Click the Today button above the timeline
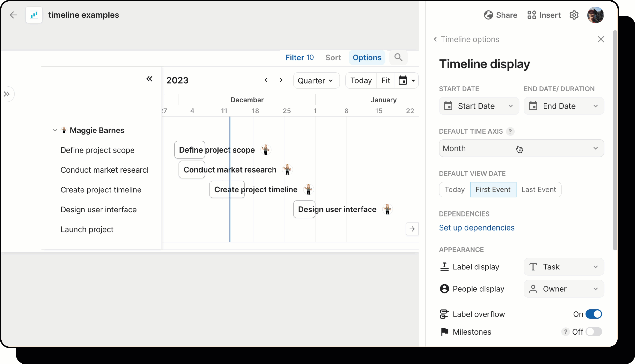 pyautogui.click(x=361, y=80)
